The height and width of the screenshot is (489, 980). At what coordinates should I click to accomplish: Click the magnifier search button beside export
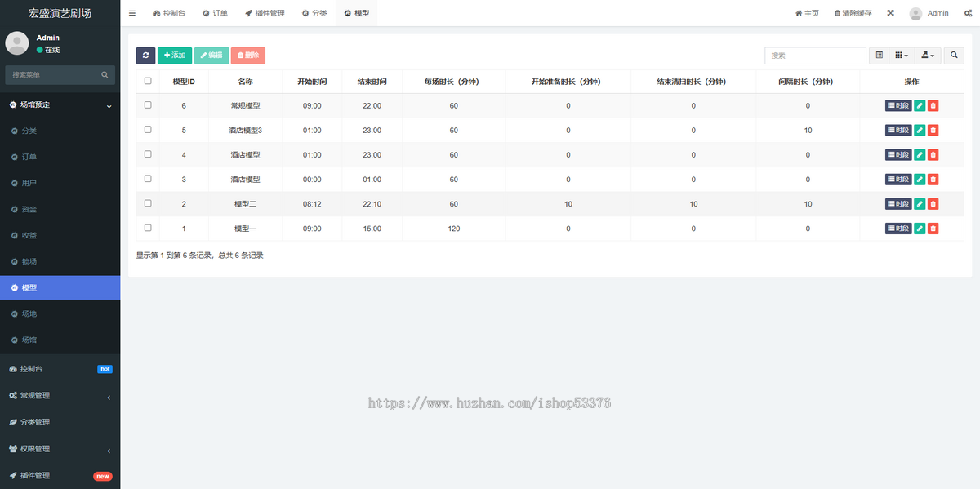(955, 56)
